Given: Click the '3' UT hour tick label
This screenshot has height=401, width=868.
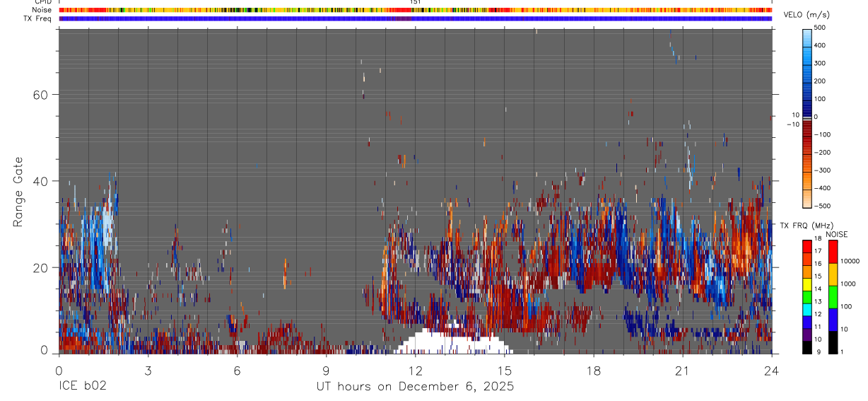Looking at the screenshot, I should tap(148, 371).
